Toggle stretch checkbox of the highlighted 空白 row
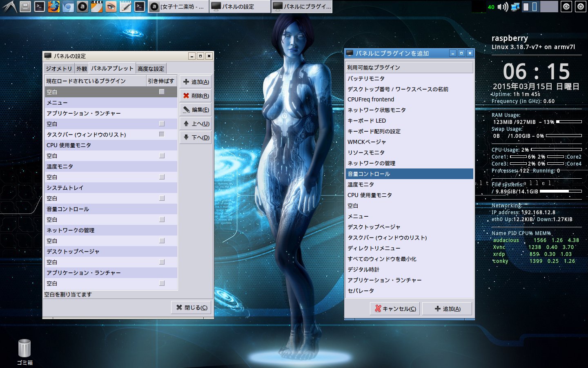Image resolution: width=588 pixels, height=368 pixels. click(162, 92)
